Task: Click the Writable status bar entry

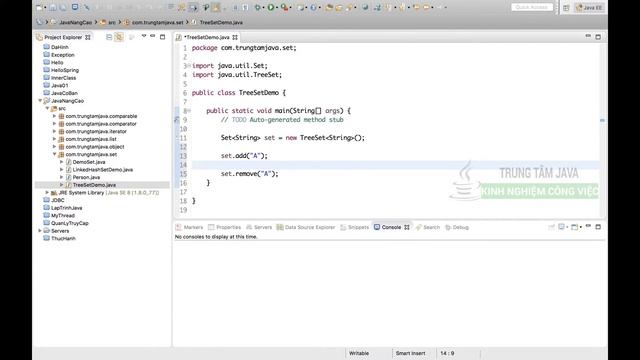Action: [x=359, y=353]
